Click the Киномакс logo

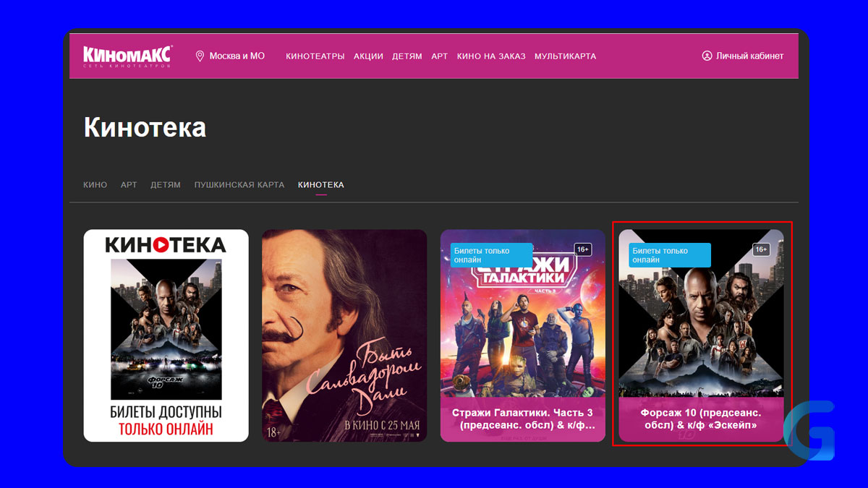(127, 56)
